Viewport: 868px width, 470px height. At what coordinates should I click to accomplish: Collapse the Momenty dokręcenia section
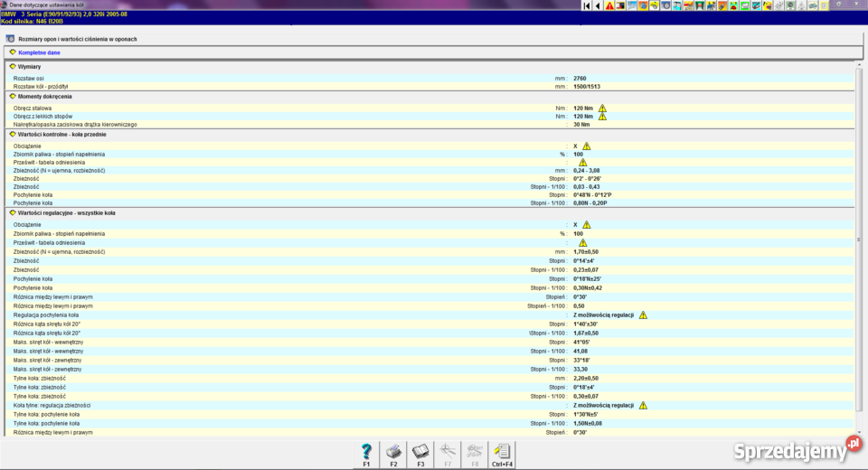13,96
